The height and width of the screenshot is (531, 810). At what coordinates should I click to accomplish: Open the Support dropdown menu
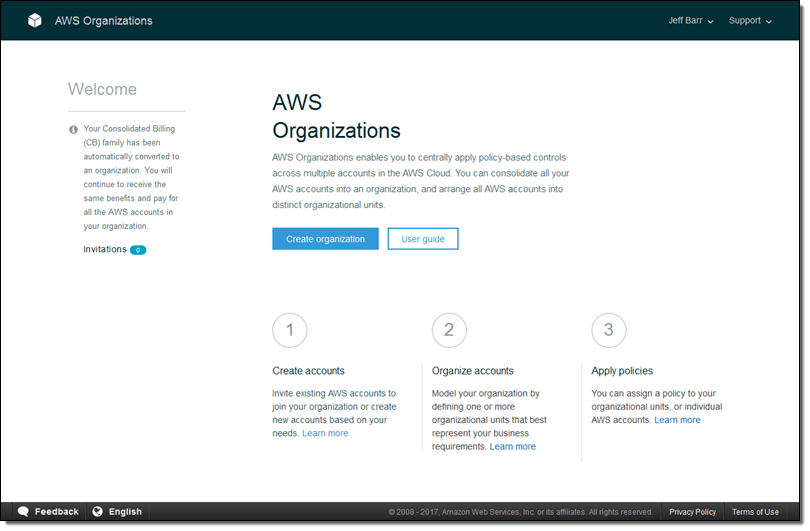(x=750, y=21)
